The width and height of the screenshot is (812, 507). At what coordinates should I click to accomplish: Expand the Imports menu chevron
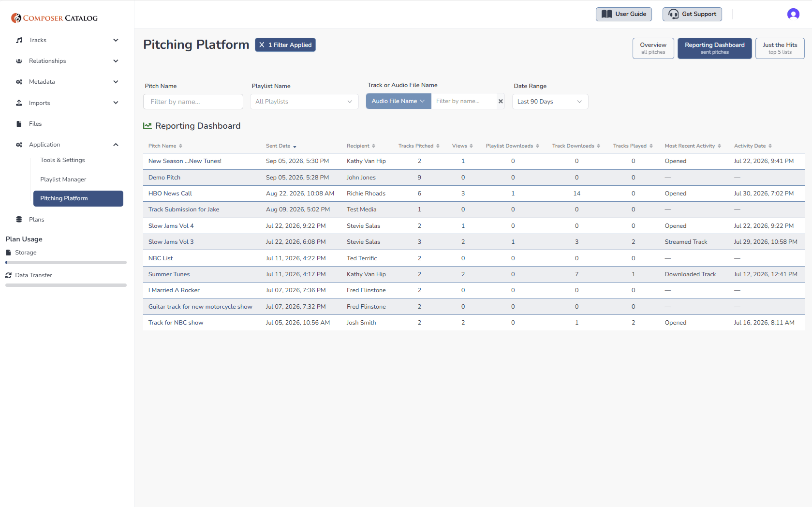point(116,103)
